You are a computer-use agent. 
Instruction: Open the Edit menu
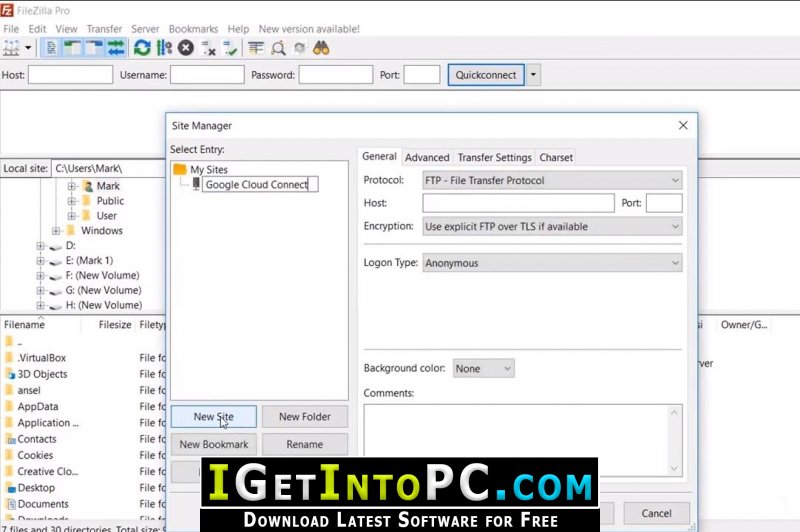coord(37,29)
